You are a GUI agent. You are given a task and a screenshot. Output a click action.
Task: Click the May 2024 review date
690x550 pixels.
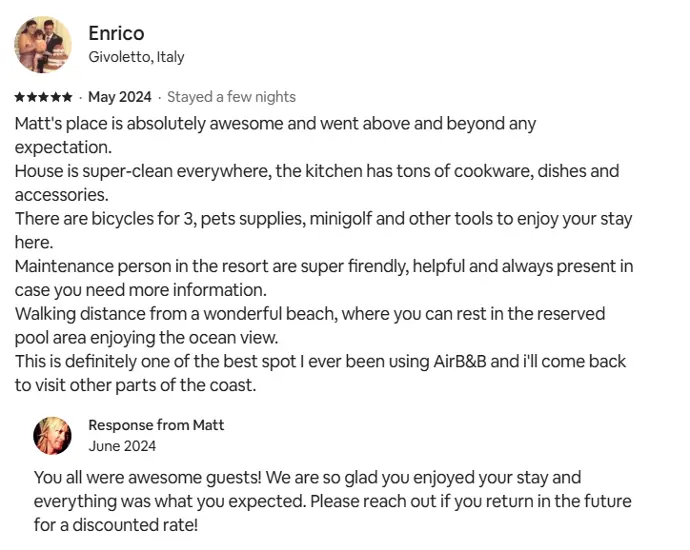coord(120,97)
